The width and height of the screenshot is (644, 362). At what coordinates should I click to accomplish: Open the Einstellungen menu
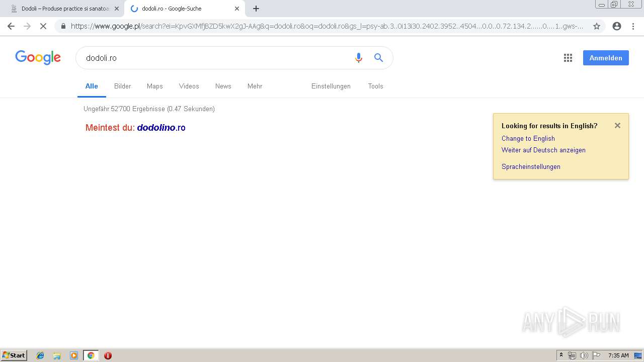tap(331, 86)
